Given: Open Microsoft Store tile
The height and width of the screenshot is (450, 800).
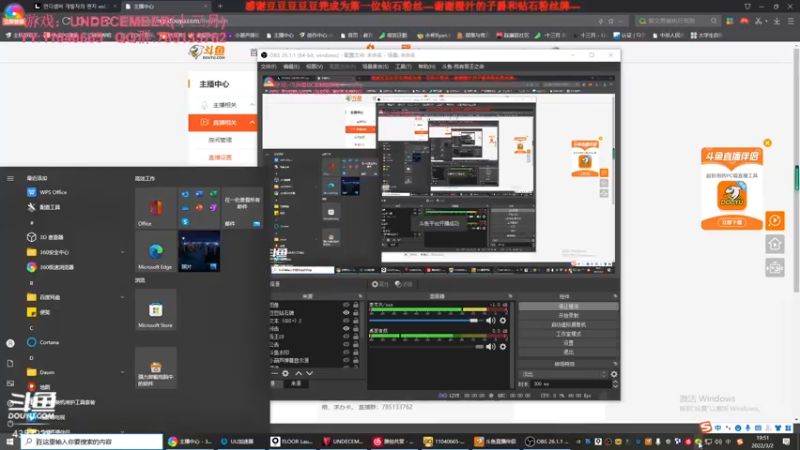Looking at the screenshot, I should pyautogui.click(x=156, y=310).
